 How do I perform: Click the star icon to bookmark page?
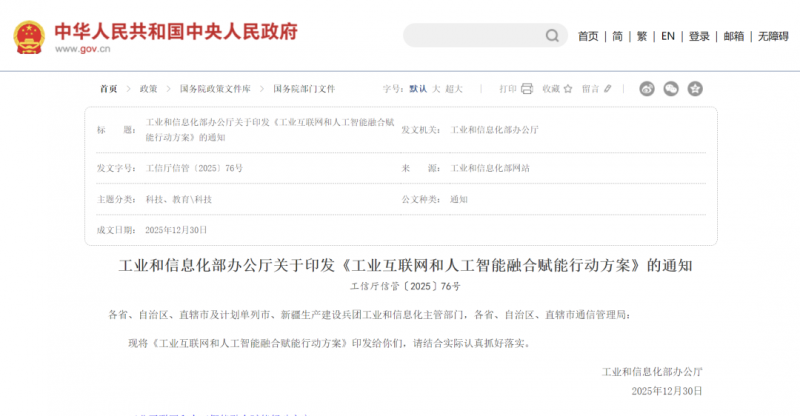[566, 88]
